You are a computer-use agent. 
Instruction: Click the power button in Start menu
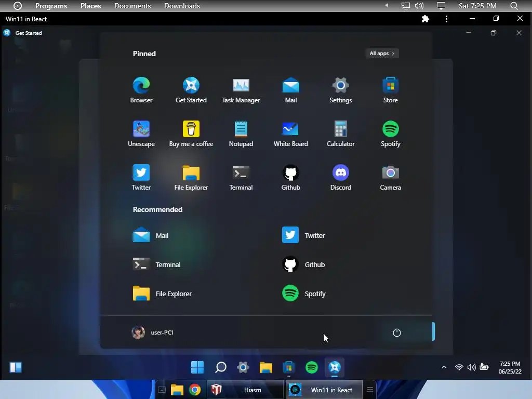click(396, 332)
